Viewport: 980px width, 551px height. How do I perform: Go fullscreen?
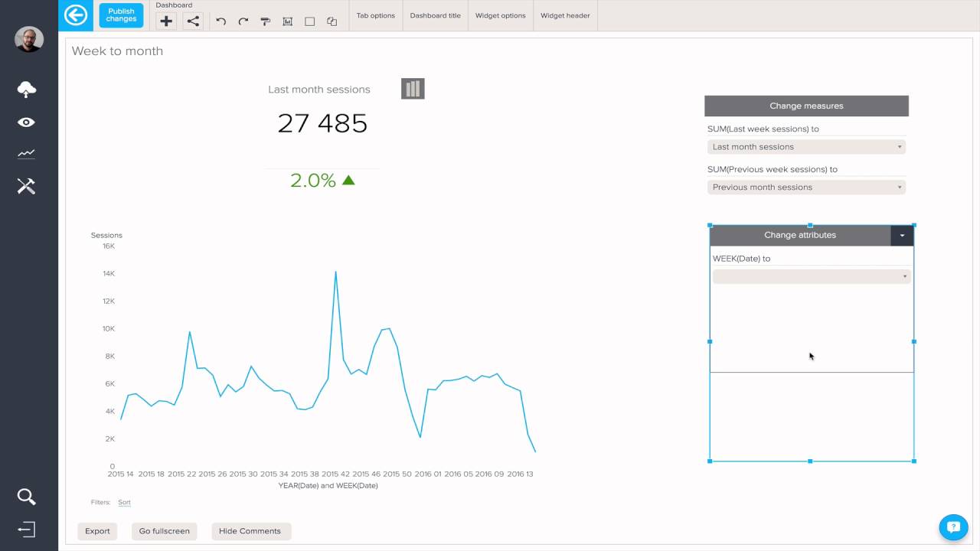164,531
